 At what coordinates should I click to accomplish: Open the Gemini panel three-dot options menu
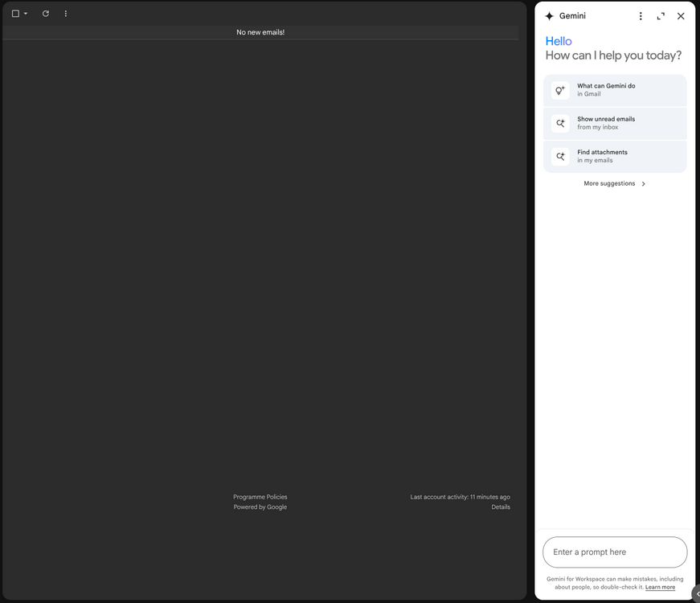pos(641,16)
